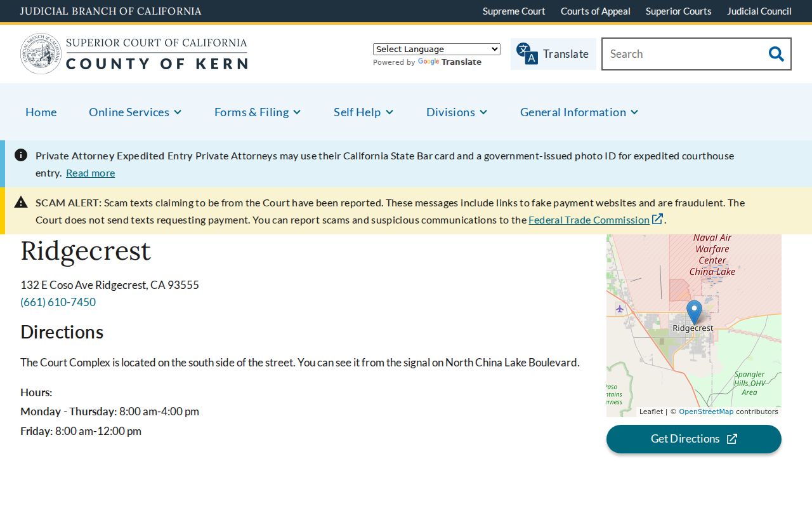This screenshot has height=508, width=812.
Task: Click the Spangler Hills OHV Area map label
Action: 749,383
